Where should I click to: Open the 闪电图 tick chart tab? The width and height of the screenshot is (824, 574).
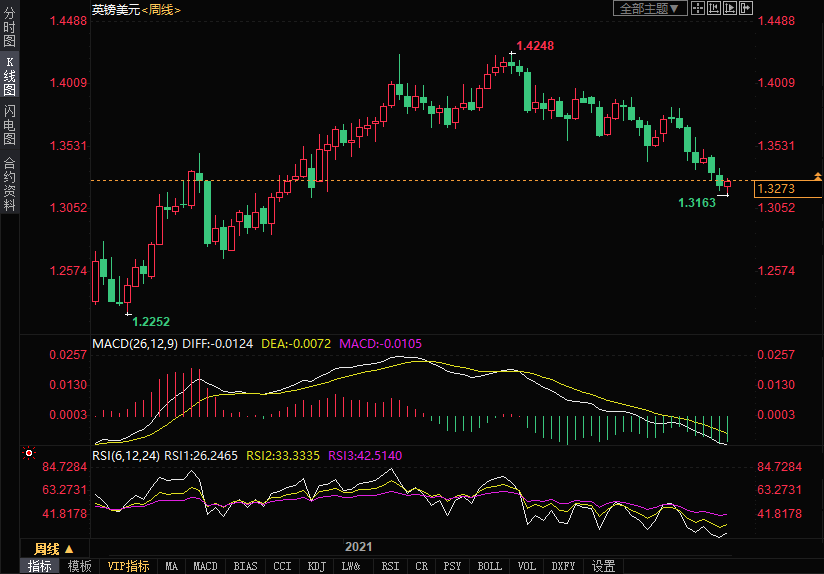click(9, 125)
